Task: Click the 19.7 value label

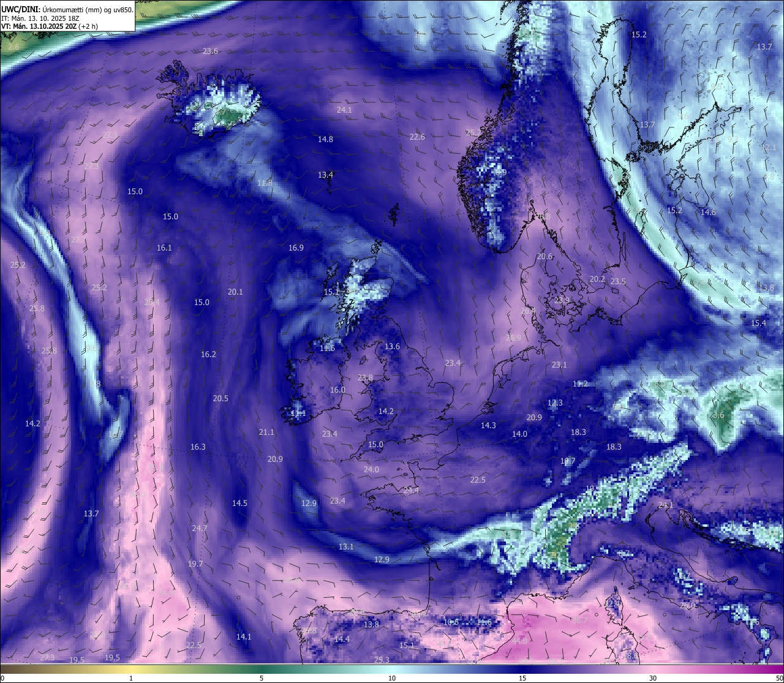Action: (195, 564)
